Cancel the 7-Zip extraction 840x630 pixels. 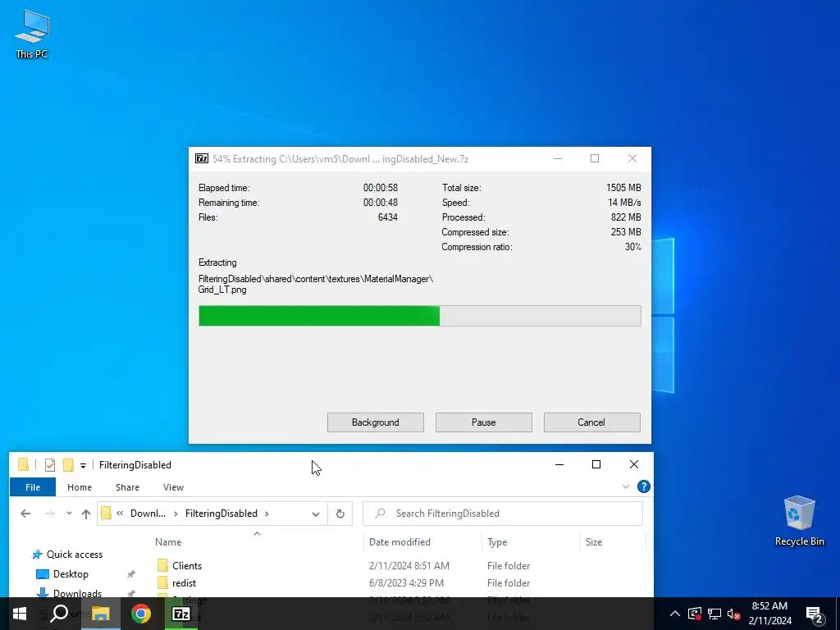(x=592, y=422)
